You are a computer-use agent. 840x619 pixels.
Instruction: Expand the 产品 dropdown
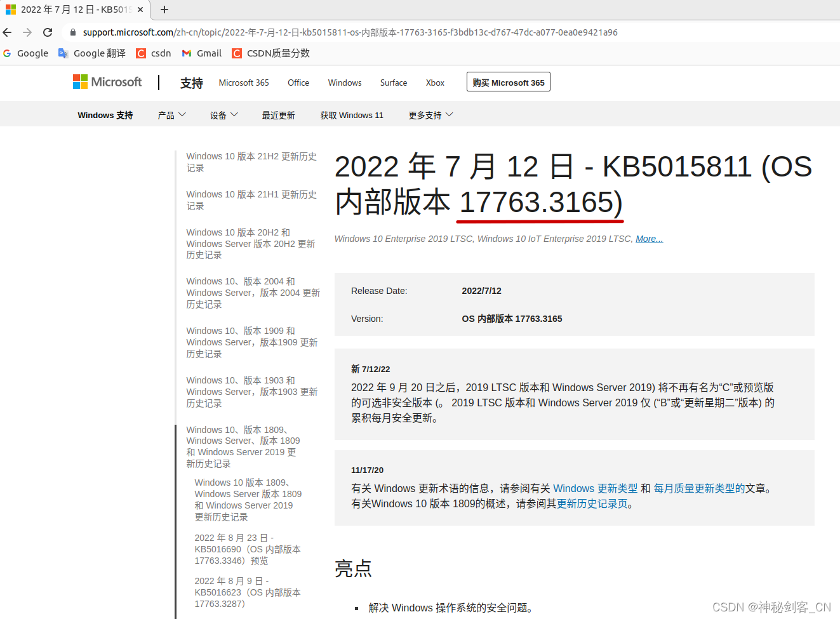pyautogui.click(x=171, y=115)
